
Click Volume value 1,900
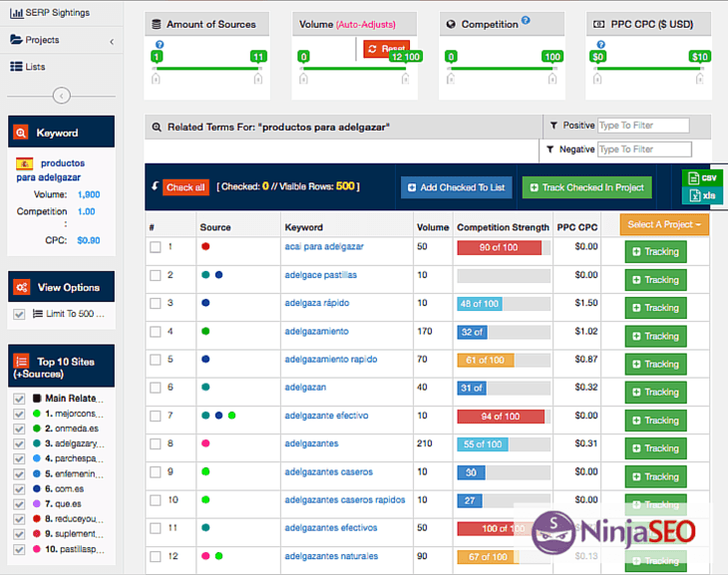(89, 194)
